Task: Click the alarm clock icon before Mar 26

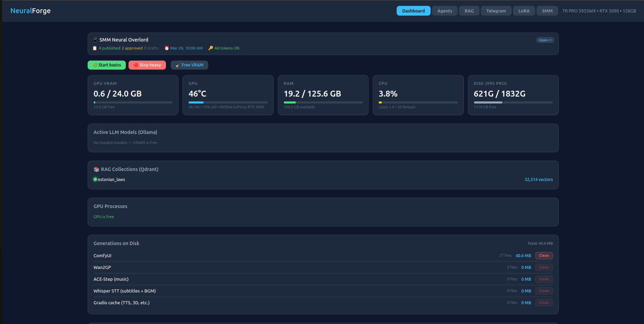Action: point(167,48)
